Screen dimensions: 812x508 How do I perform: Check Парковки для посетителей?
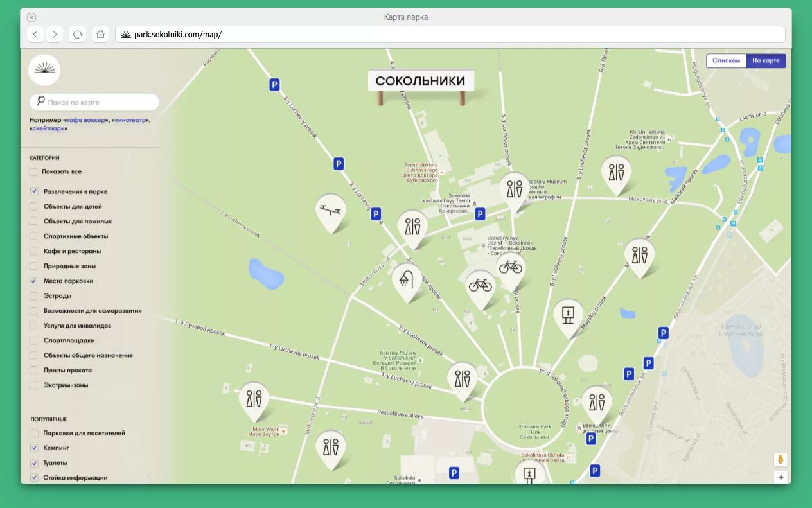coord(34,434)
